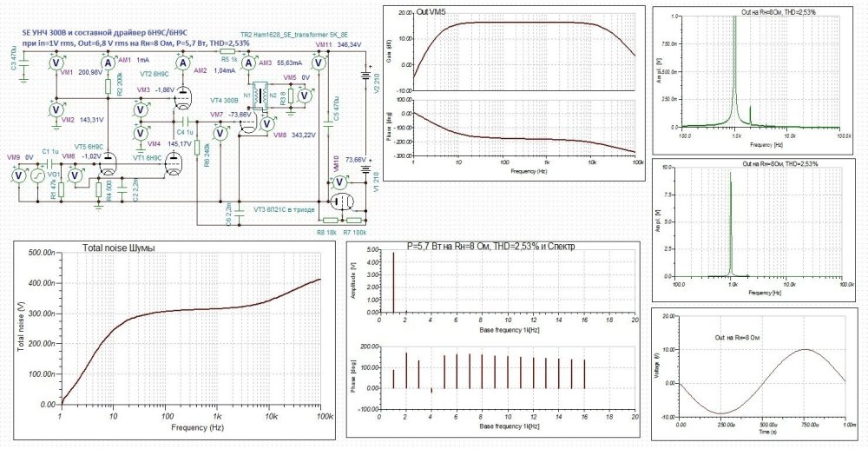
Task: Click the VT3 6П21С triode tube
Action: coord(339,201)
